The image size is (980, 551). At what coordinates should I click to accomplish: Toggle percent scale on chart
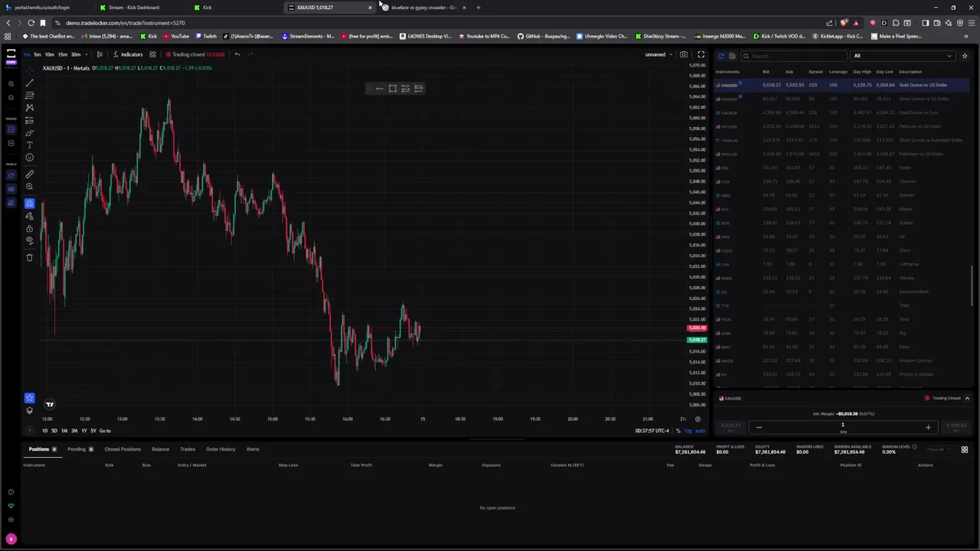coord(678,431)
